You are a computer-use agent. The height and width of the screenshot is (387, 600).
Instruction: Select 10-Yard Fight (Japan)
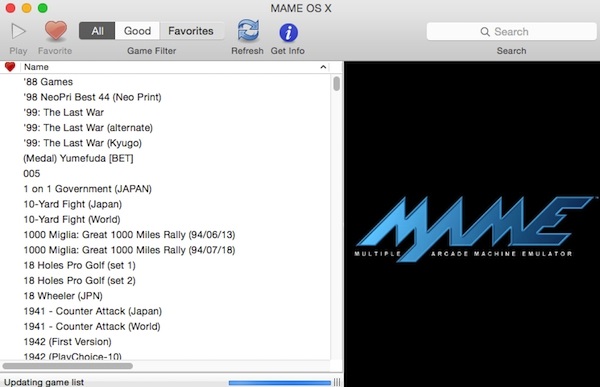73,204
